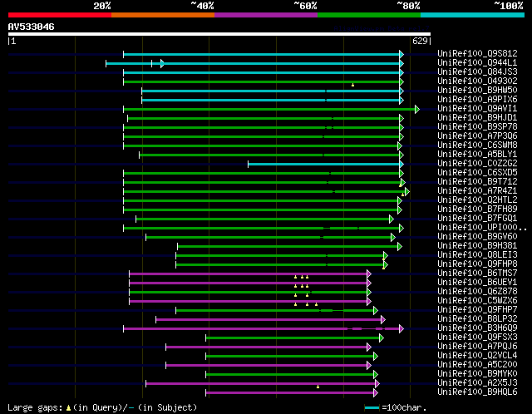Select the UniRef100_Q9FHP7 label
532x414 pixels.
point(477,310)
